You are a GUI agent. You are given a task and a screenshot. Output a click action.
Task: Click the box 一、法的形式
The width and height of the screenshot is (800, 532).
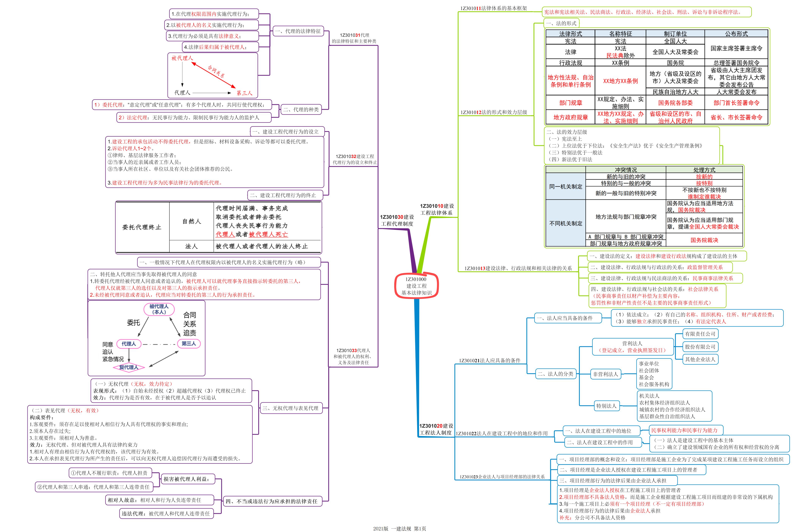point(561,23)
